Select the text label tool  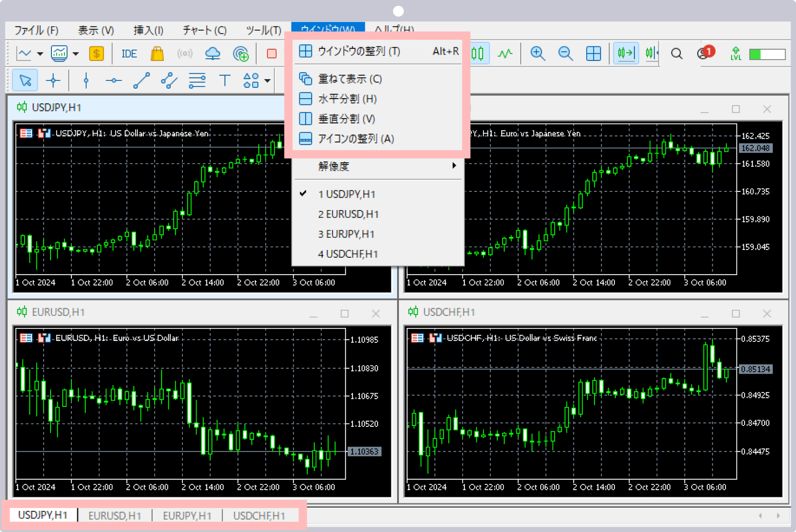point(224,80)
